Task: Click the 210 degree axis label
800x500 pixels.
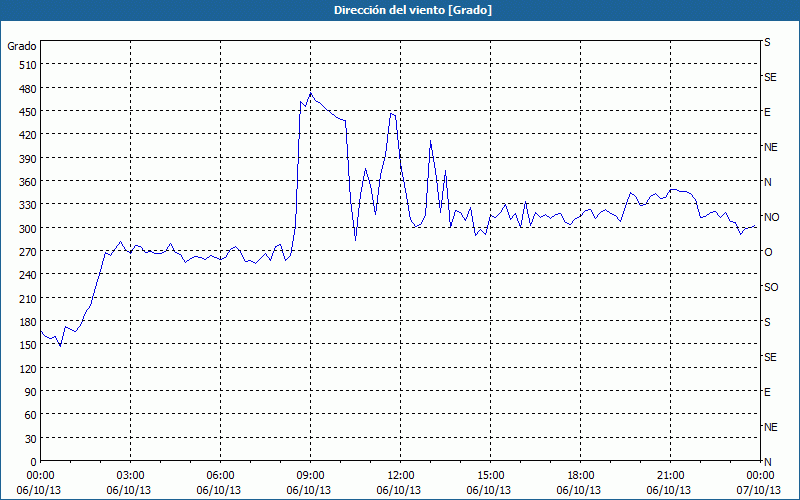Action: 28,298
